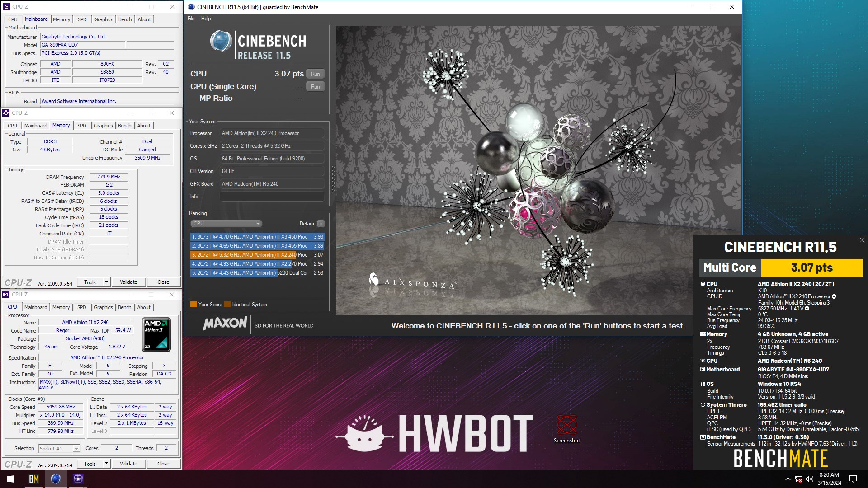Open volume tray icon

(x=809, y=479)
